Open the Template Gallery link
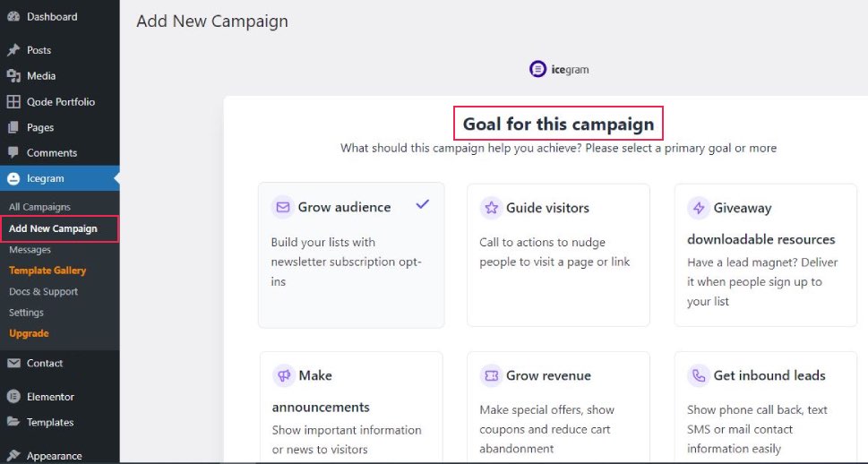The height and width of the screenshot is (464, 868). click(47, 271)
